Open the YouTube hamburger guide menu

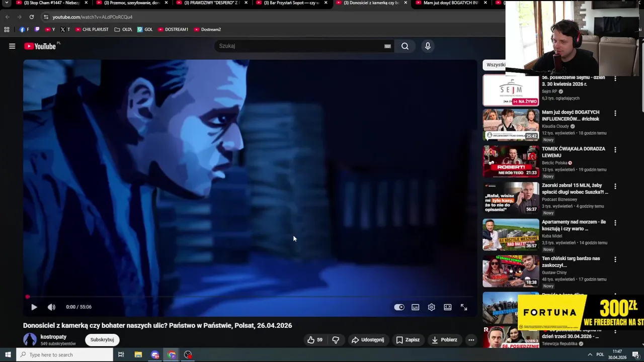pyautogui.click(x=12, y=46)
